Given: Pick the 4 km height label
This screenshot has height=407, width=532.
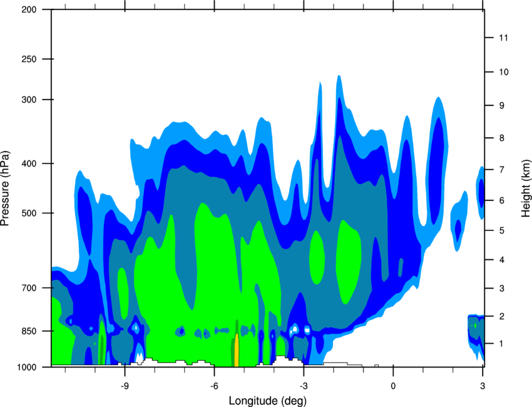Looking at the screenshot, I should pyautogui.click(x=502, y=260).
